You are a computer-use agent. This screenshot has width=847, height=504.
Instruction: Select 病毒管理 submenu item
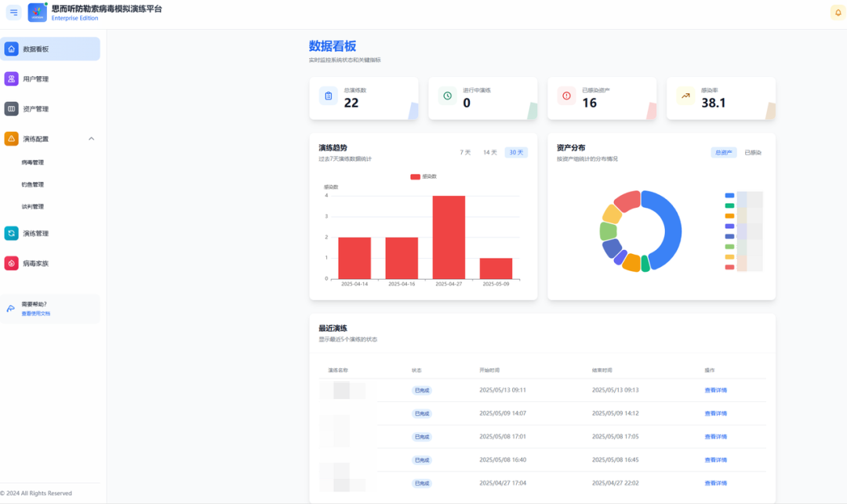(32, 162)
